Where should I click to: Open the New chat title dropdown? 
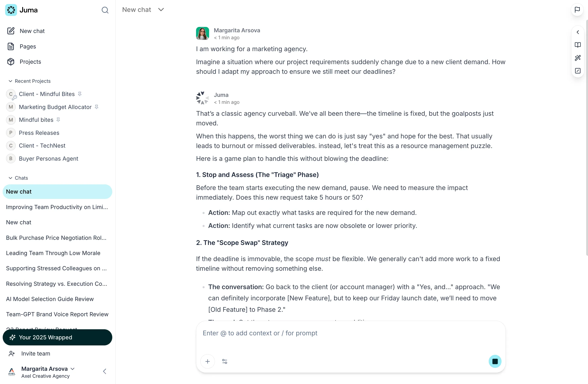tap(161, 10)
